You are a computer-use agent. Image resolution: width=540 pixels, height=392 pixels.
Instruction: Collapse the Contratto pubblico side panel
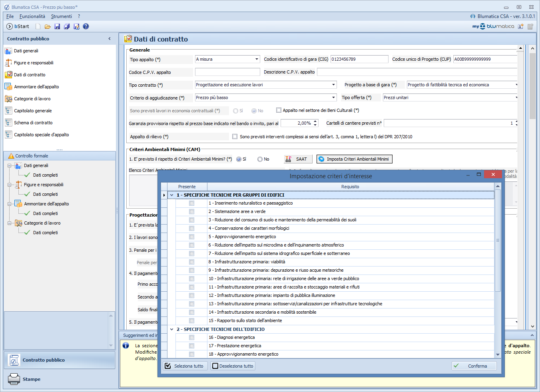(x=110, y=39)
